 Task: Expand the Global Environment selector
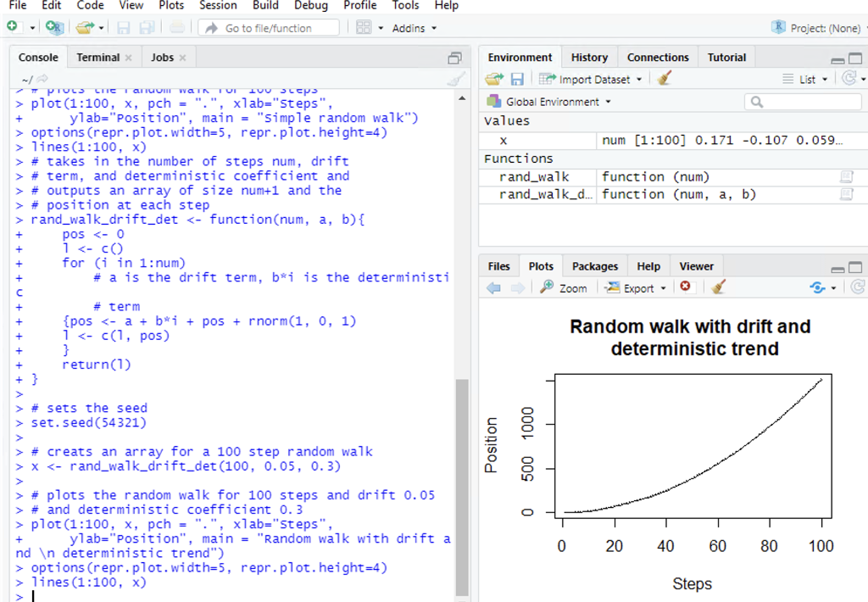(548, 100)
